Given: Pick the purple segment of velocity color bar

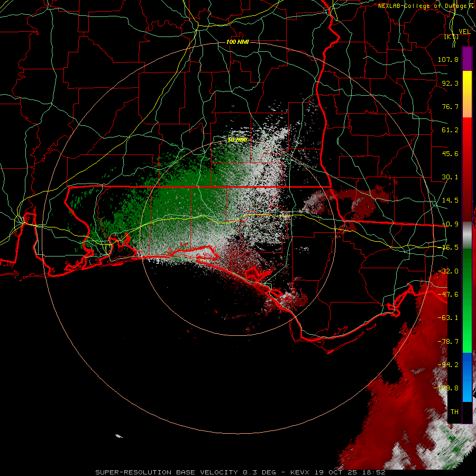Looking at the screenshot, I should coord(467,59).
